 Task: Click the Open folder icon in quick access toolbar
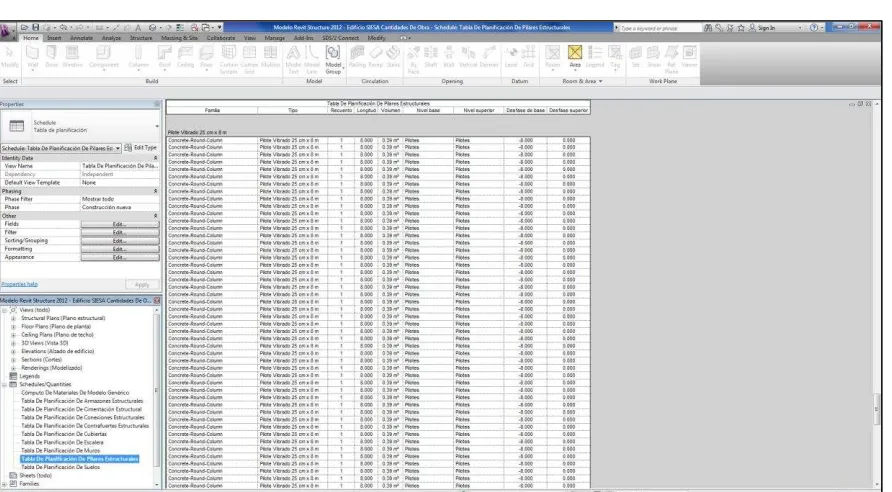tap(24, 27)
